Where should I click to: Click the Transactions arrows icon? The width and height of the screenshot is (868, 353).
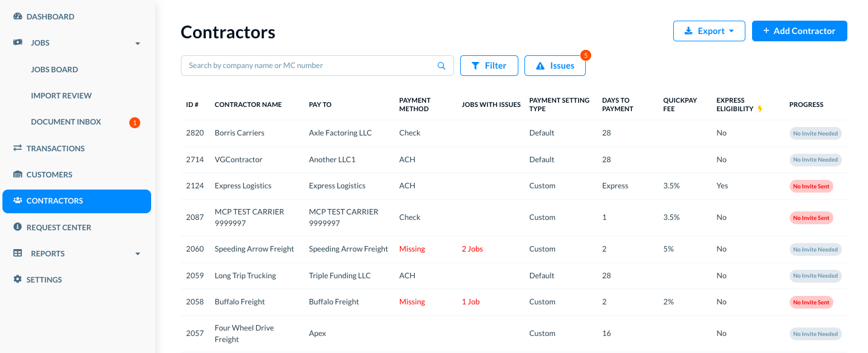(18, 148)
